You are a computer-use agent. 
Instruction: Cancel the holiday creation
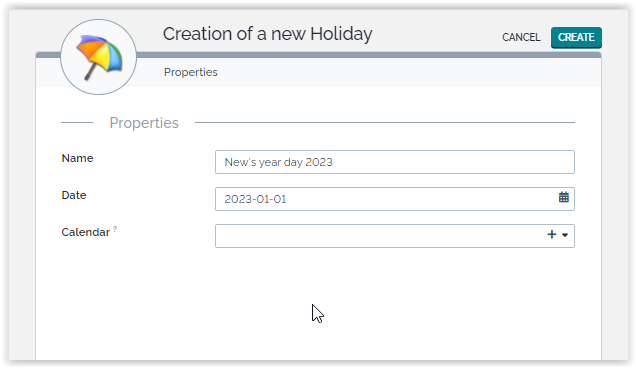point(521,37)
